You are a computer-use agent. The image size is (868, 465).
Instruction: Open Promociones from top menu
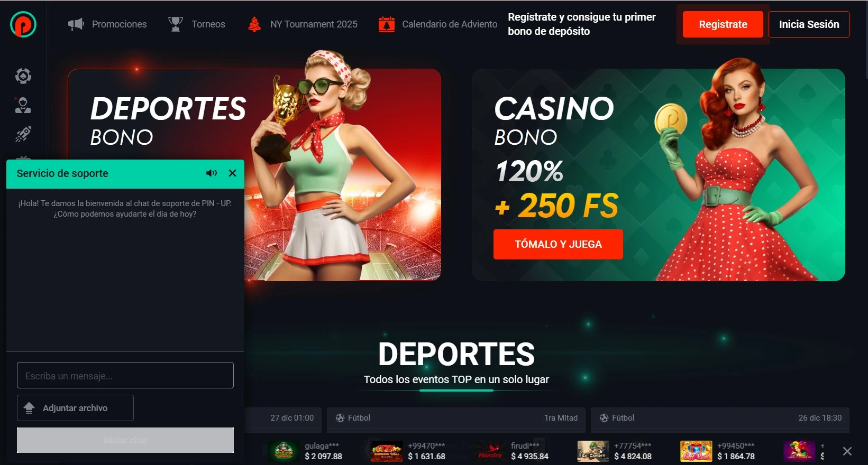107,24
